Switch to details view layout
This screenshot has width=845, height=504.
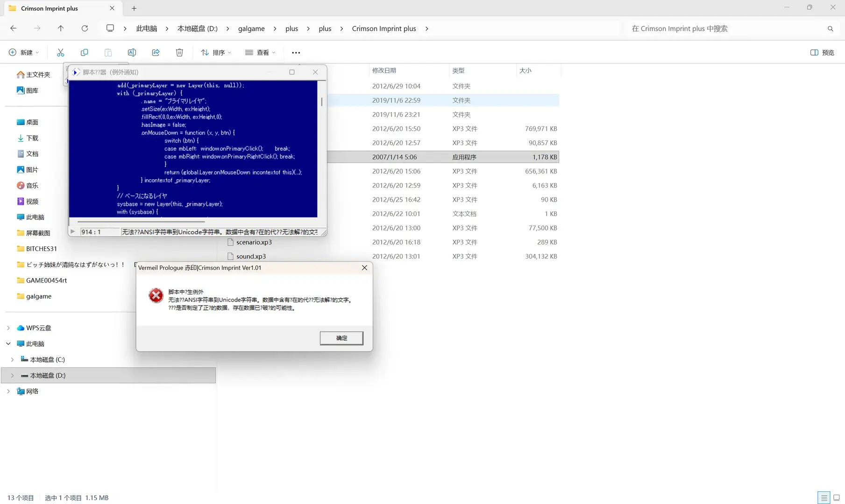[x=824, y=497]
